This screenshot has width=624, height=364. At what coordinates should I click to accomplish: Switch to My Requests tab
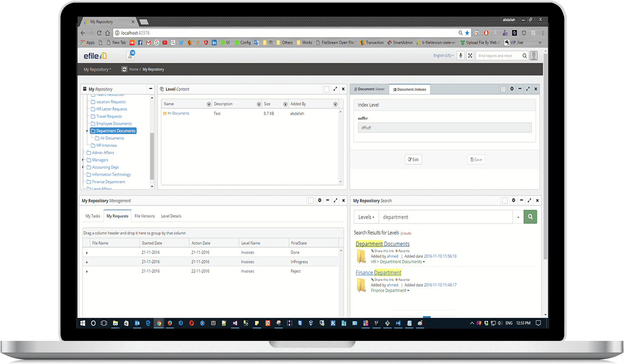tap(117, 216)
